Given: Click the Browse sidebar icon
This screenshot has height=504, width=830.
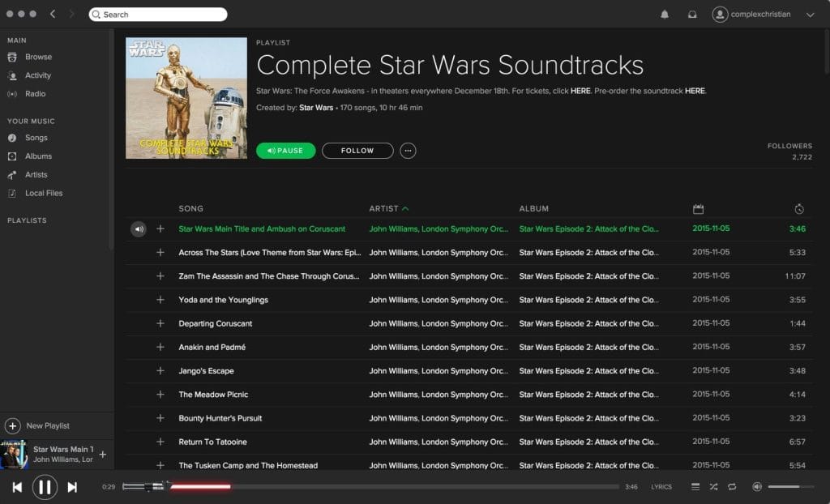Looking at the screenshot, I should (x=12, y=58).
